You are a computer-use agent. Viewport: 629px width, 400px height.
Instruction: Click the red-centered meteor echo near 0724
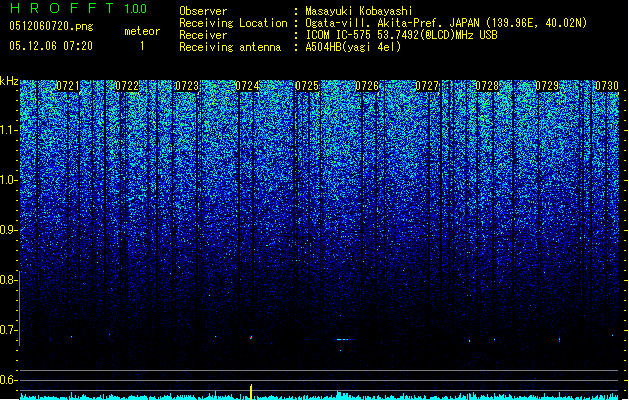[251, 337]
